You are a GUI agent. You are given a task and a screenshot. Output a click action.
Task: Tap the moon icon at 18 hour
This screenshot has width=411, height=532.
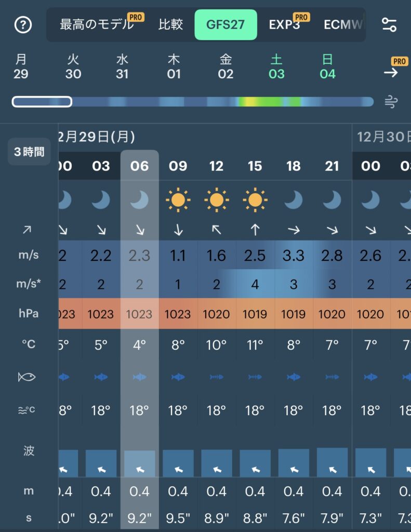(x=294, y=199)
